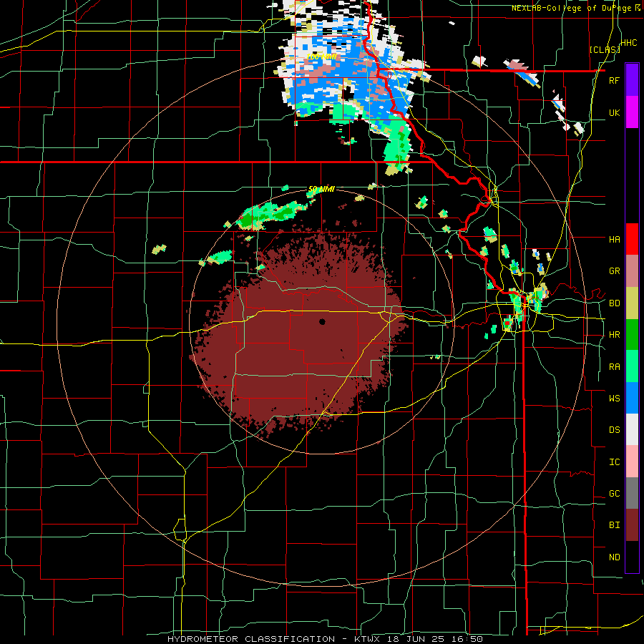The image size is (644, 644).
Task: Click the [CLAS] label
Action: pyautogui.click(x=605, y=49)
